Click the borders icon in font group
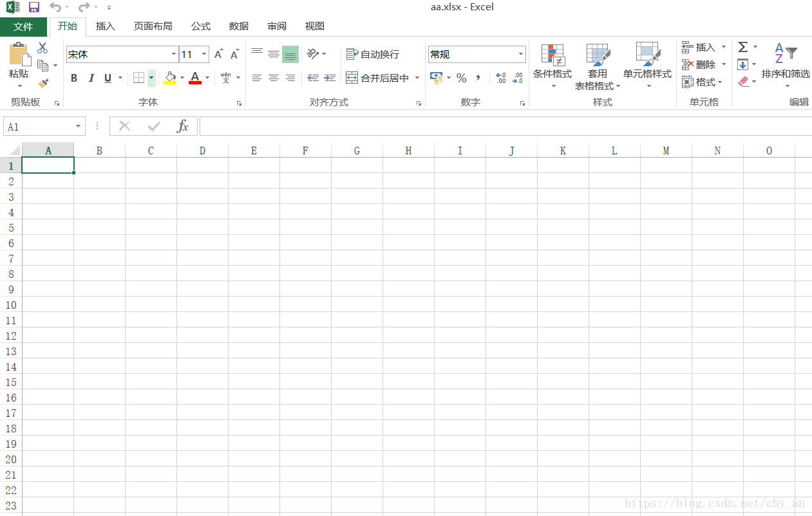 [138, 78]
